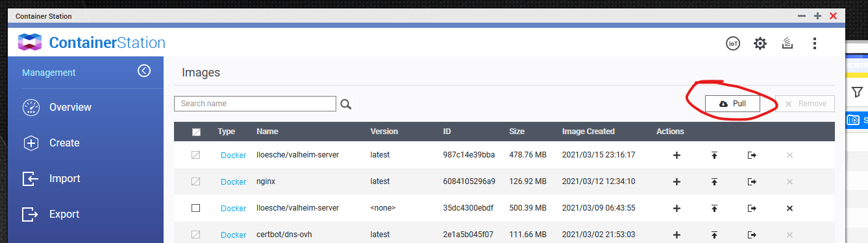Click the Version column header
The image size is (868, 243).
coord(384,132)
